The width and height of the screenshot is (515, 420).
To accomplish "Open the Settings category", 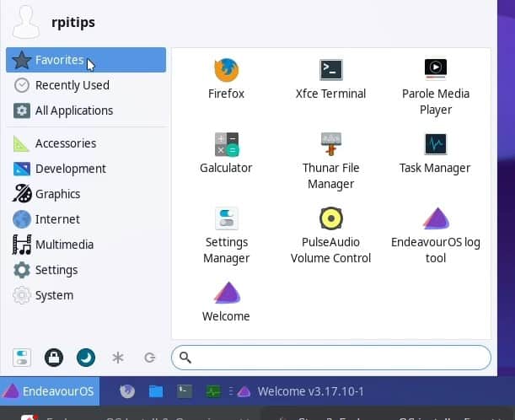I will 86,270.
